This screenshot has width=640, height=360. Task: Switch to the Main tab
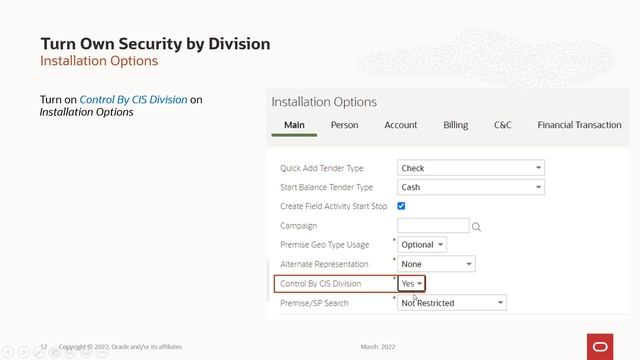click(x=294, y=125)
